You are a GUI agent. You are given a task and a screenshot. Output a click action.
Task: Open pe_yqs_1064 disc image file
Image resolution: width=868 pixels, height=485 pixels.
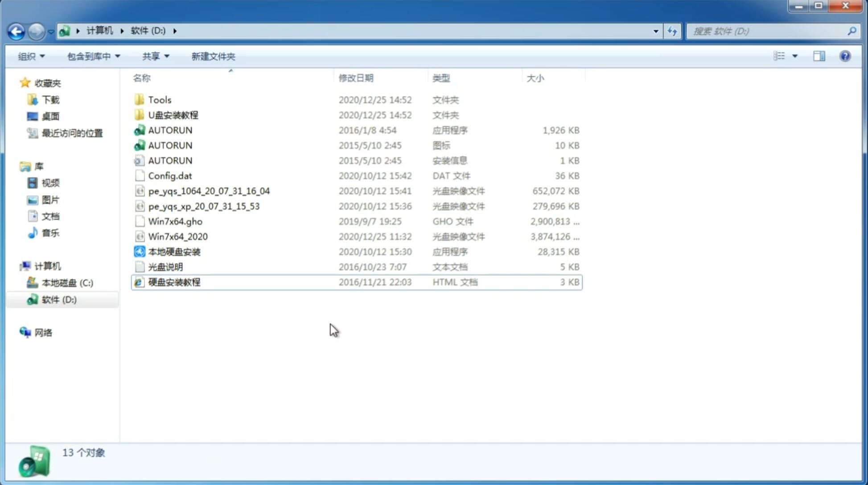(x=209, y=191)
